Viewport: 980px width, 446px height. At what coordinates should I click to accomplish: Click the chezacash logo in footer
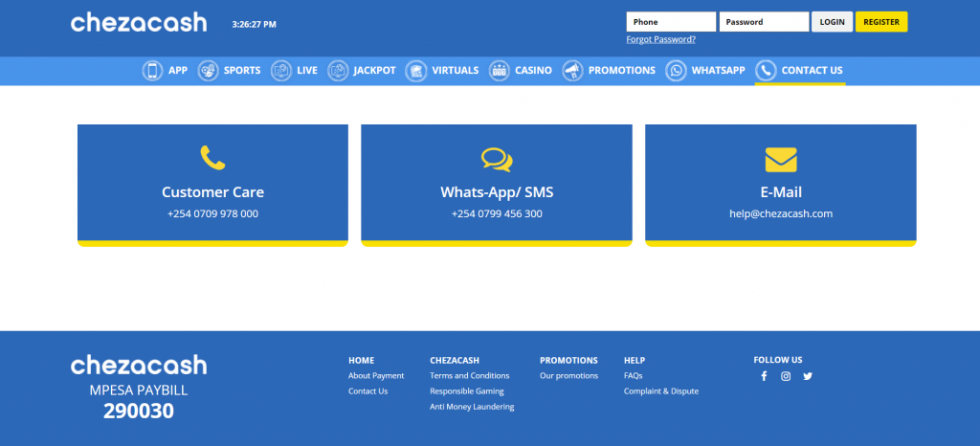pyautogui.click(x=139, y=365)
